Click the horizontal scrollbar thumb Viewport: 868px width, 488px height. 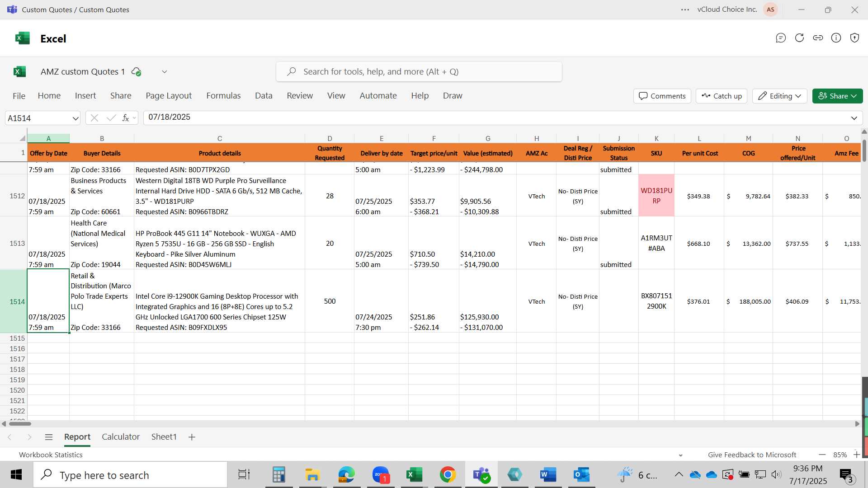pos(20,424)
